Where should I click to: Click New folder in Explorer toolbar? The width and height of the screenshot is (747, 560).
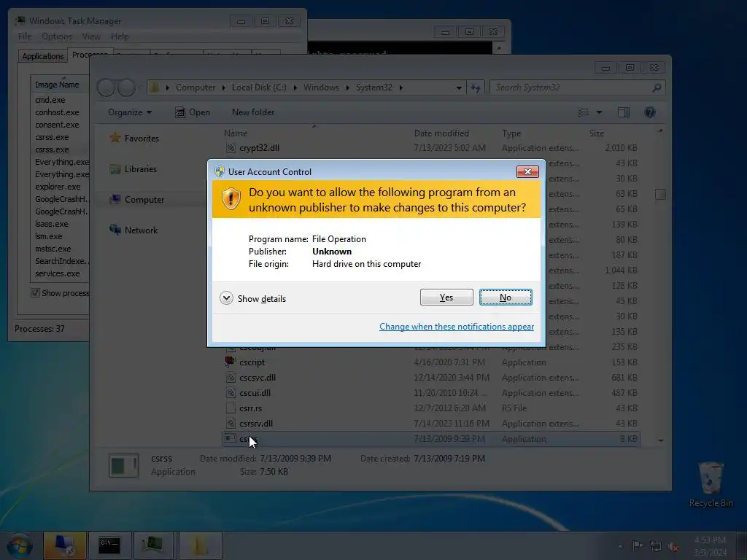tap(253, 112)
